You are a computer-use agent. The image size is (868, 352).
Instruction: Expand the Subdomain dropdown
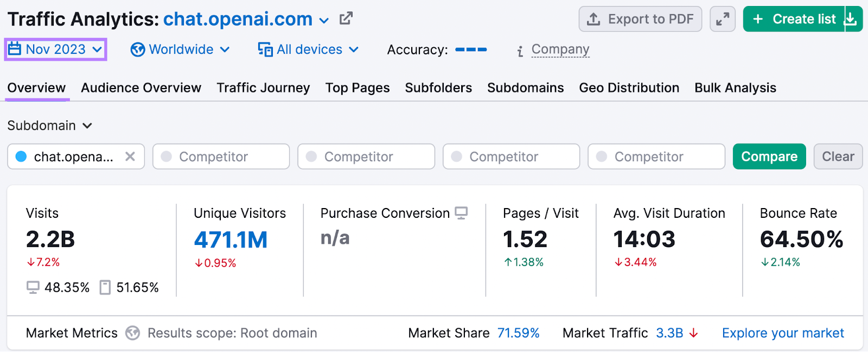pos(87,125)
